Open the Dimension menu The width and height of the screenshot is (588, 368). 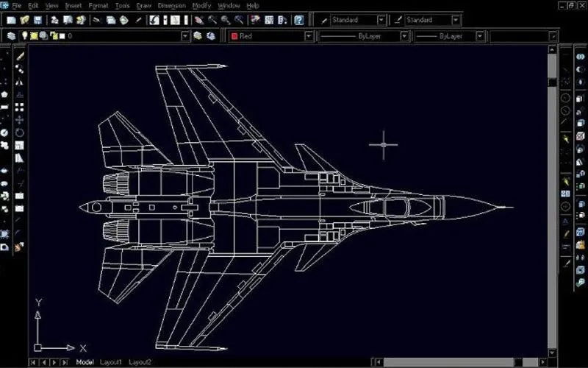pyautogui.click(x=171, y=5)
